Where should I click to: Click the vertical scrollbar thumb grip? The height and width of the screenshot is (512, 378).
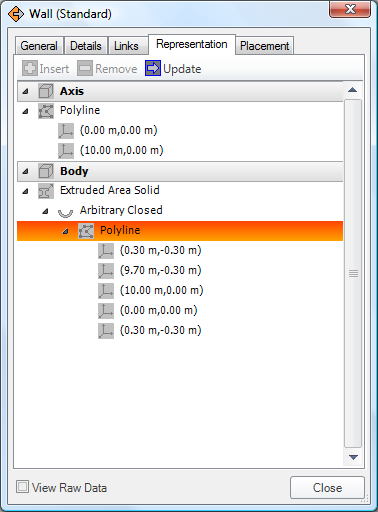pos(353,273)
